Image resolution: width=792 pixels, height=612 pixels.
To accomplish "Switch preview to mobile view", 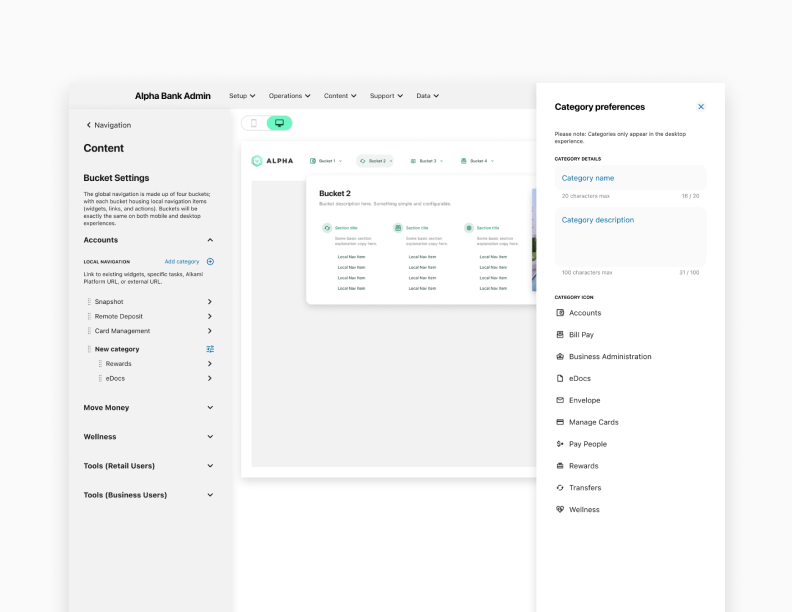I will (254, 123).
